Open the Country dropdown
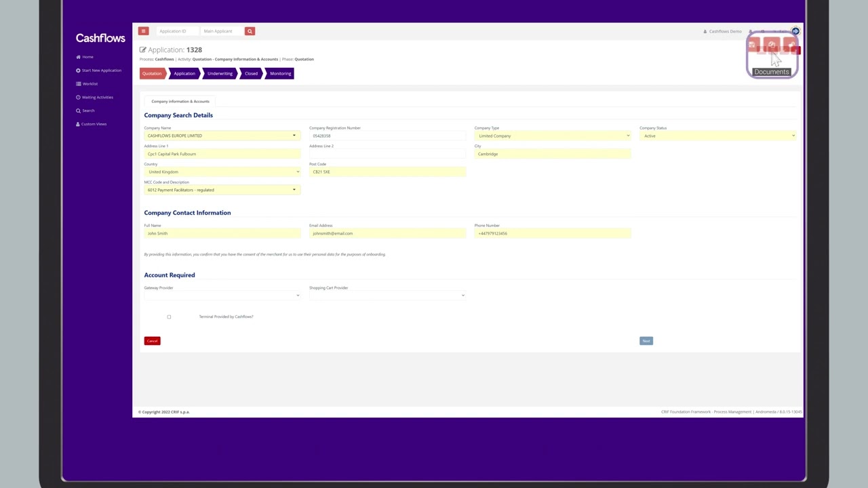The height and width of the screenshot is (488, 868). 222,172
